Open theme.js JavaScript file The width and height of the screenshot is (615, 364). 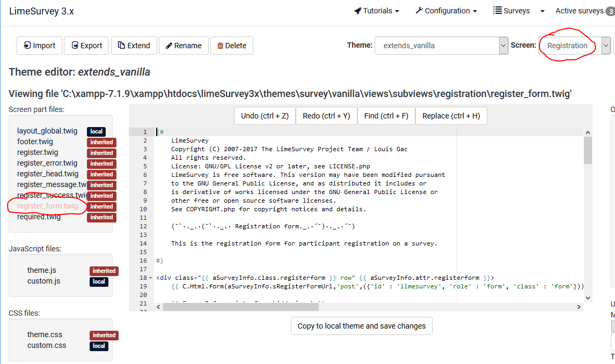pyautogui.click(x=41, y=270)
